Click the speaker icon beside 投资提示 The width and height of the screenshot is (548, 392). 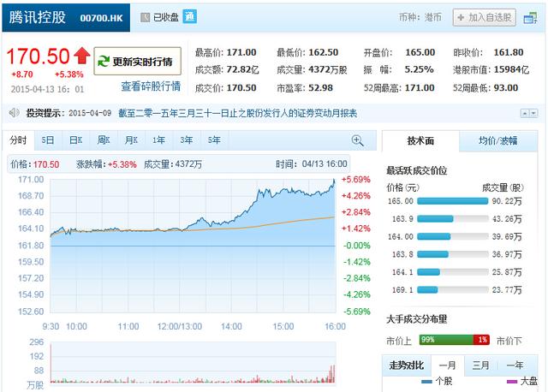[15, 113]
